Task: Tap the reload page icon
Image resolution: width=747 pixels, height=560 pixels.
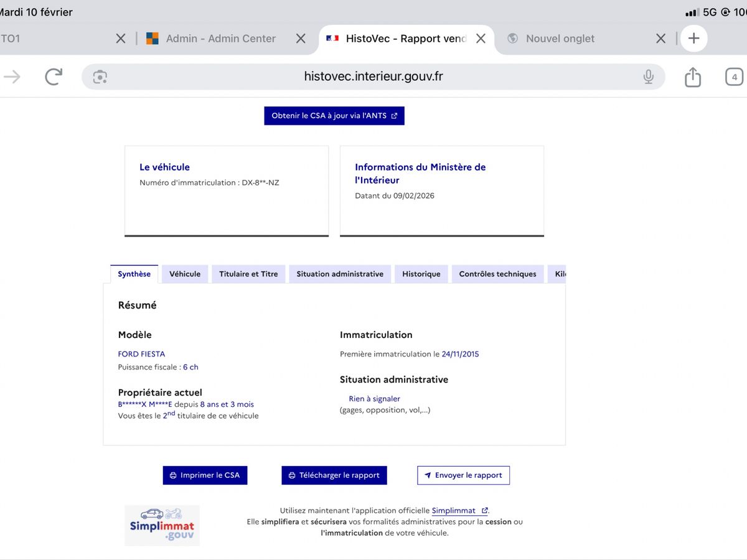Action: click(54, 77)
